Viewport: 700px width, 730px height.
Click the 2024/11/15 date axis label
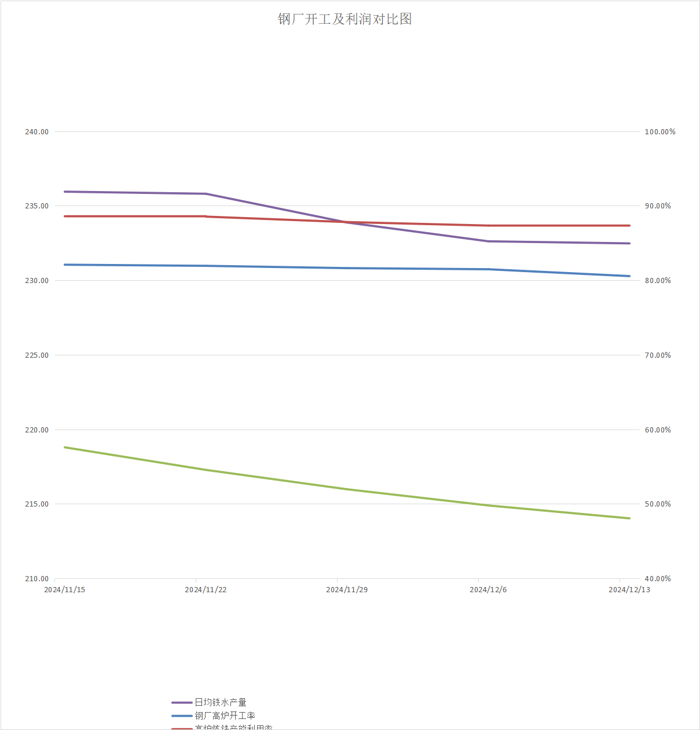pyautogui.click(x=65, y=590)
